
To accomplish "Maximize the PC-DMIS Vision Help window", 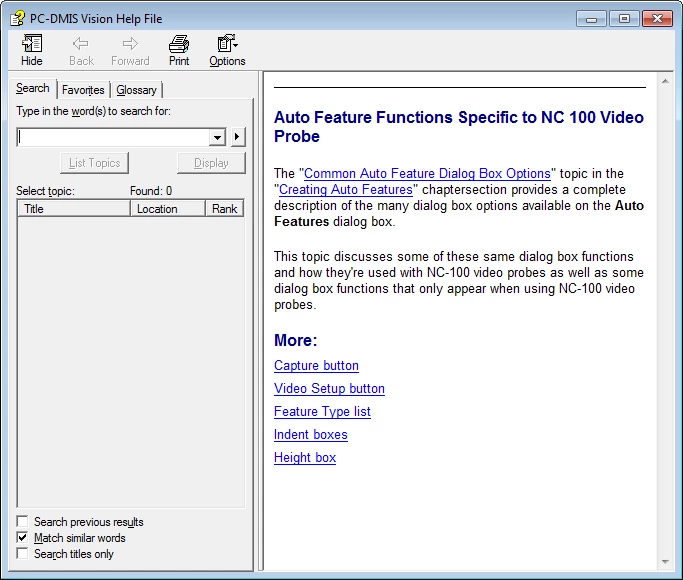I will click(624, 19).
